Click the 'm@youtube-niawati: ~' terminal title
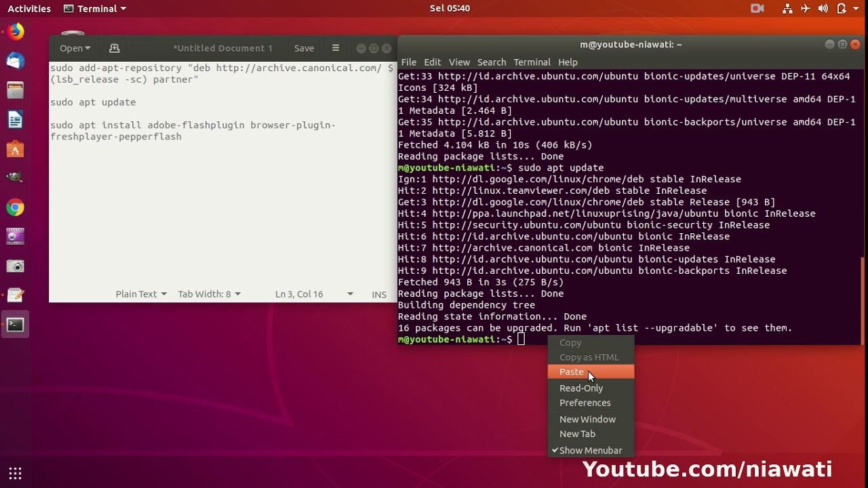 point(631,44)
